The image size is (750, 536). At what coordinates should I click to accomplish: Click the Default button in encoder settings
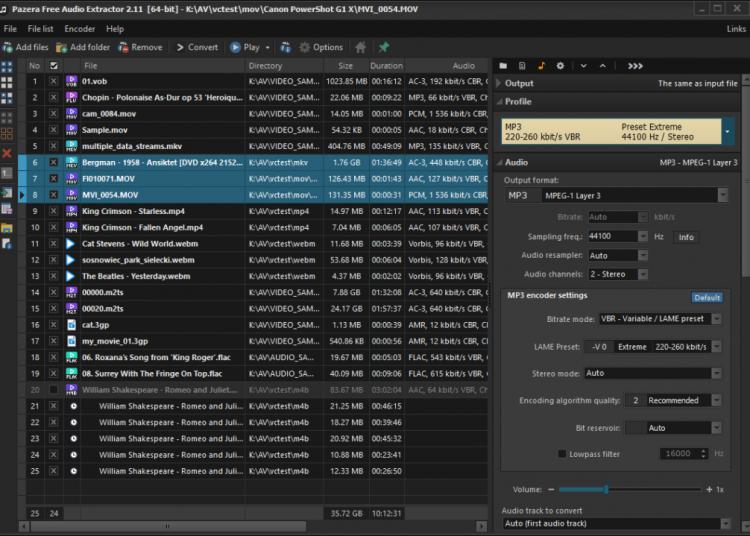[707, 297]
